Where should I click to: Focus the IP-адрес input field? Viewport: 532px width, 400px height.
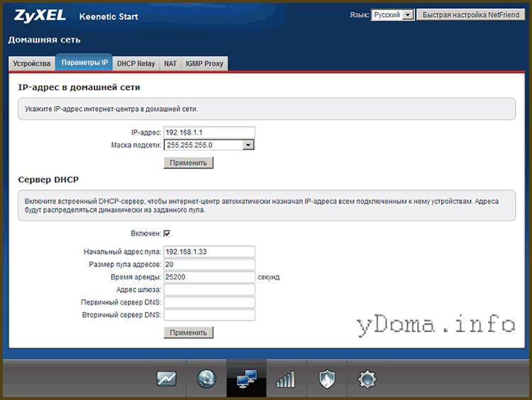coord(209,133)
